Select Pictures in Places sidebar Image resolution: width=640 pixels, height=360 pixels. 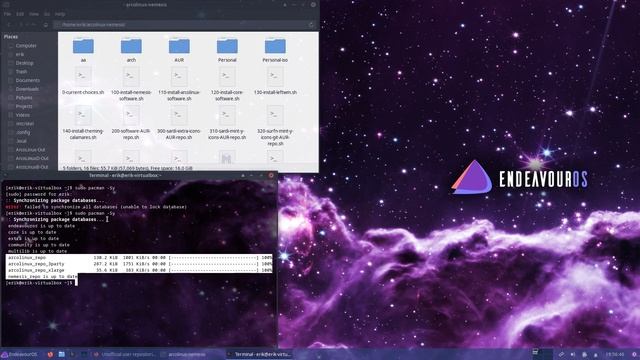pos(24,98)
